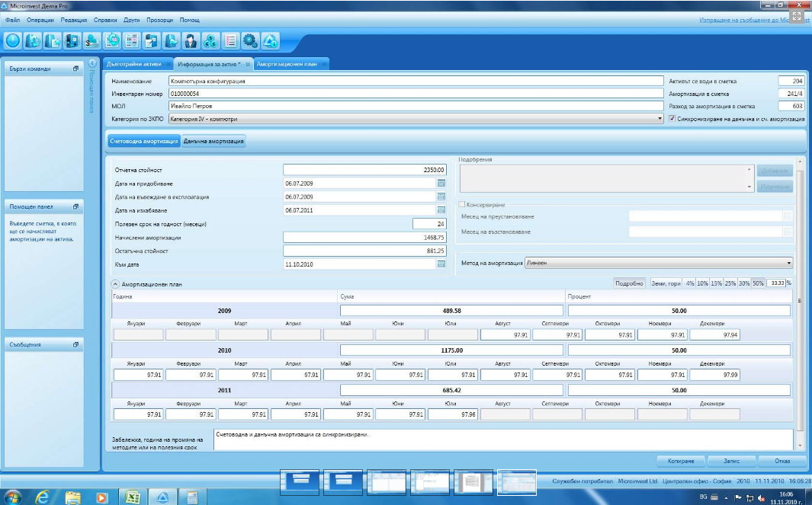The image size is (812, 505).
Task: Click the checklist toolbar icon
Action: 230,40
